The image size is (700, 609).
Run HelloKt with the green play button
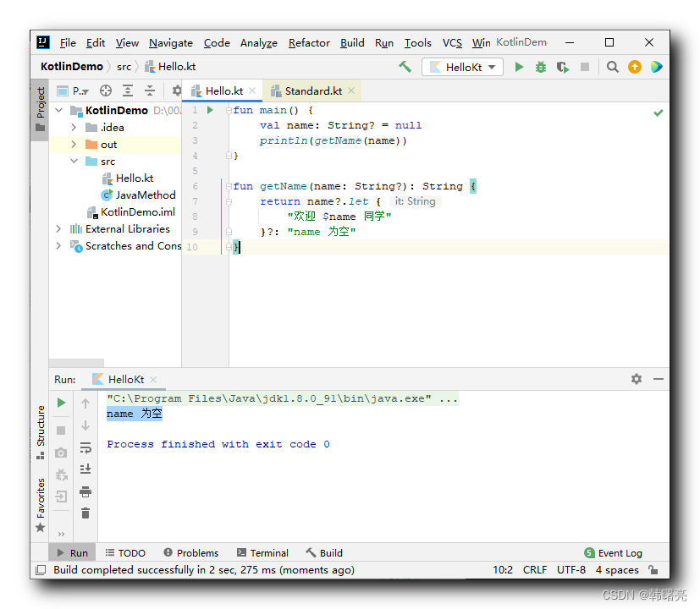pos(519,67)
